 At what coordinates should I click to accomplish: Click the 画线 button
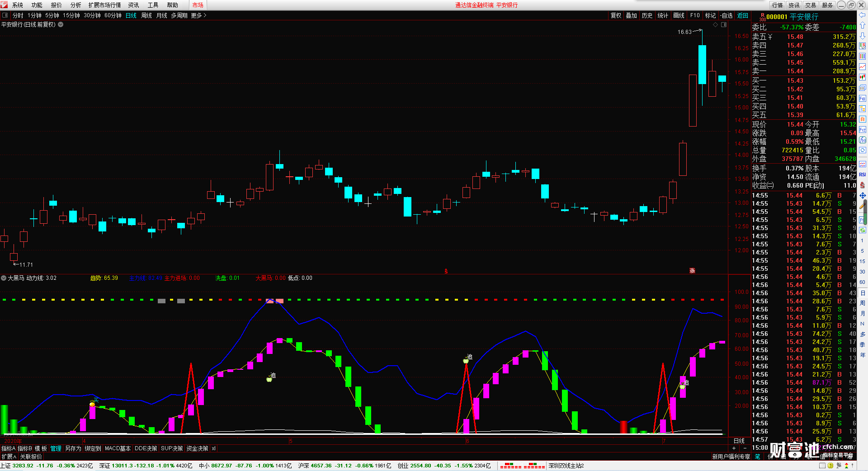point(679,15)
